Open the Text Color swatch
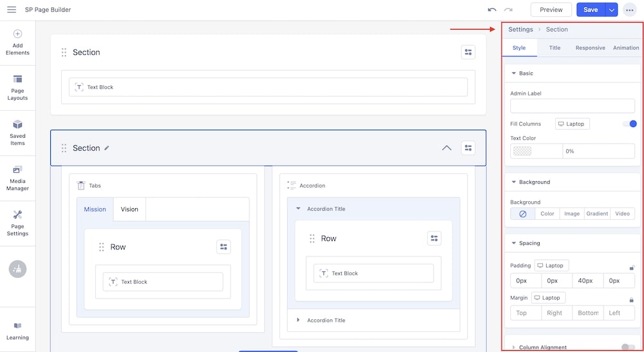 (522, 152)
